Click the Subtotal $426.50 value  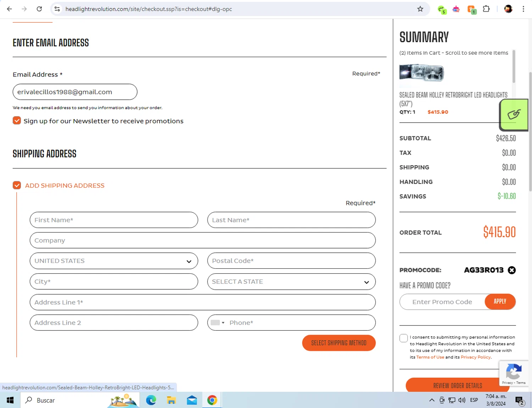(x=506, y=138)
